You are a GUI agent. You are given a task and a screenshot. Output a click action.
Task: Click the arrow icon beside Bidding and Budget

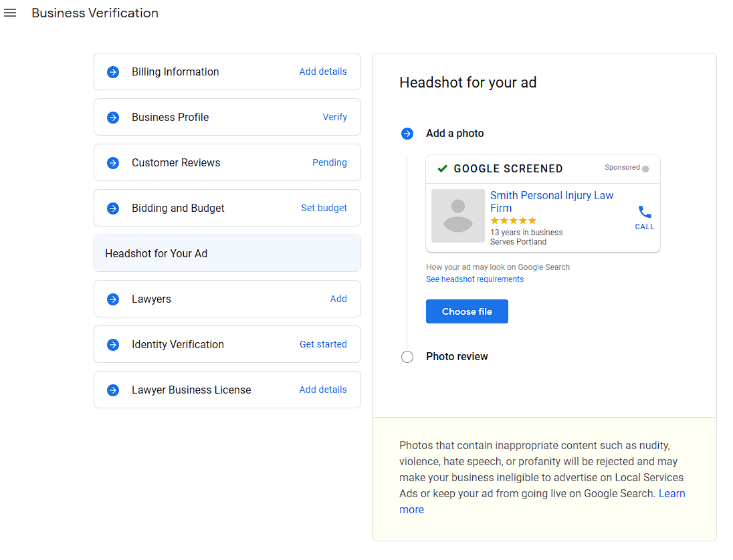click(113, 208)
